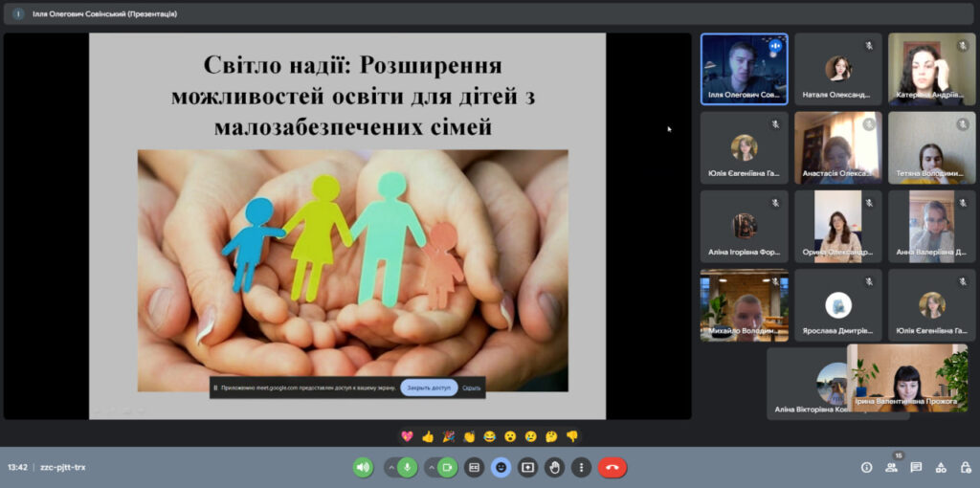This screenshot has width=980, height=488.
Task: Click the "Скрыть" link
Action: coord(471,388)
